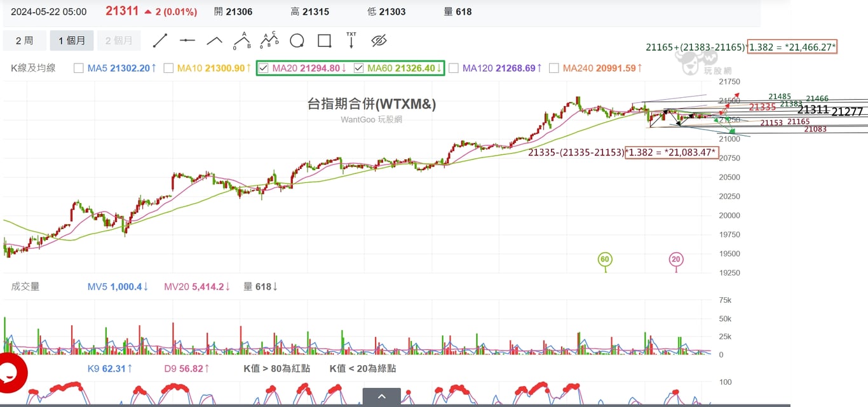The width and height of the screenshot is (868, 407).
Task: Select the TXT text annotation tool
Action: tap(351, 41)
